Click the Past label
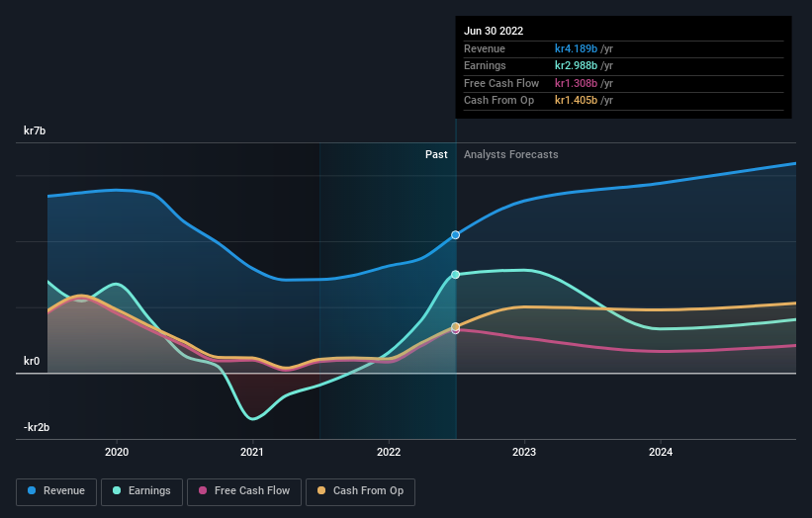The image size is (812, 518). pos(436,155)
